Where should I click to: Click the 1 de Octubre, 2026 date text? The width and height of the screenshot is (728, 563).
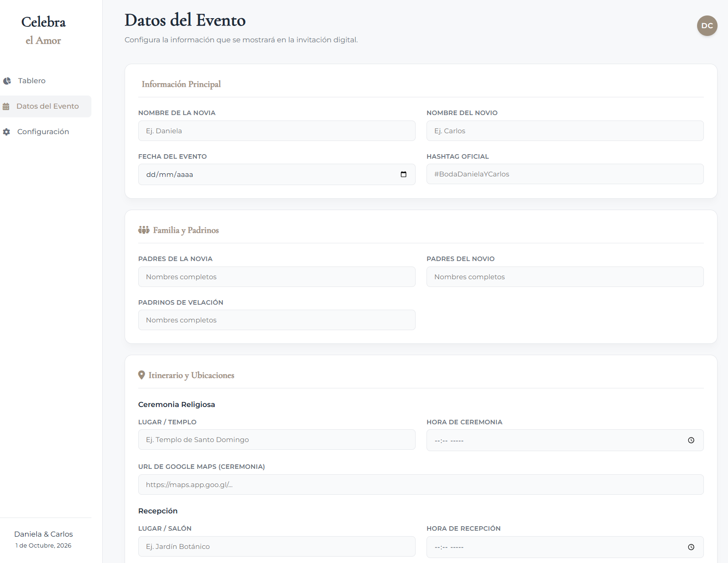click(44, 545)
